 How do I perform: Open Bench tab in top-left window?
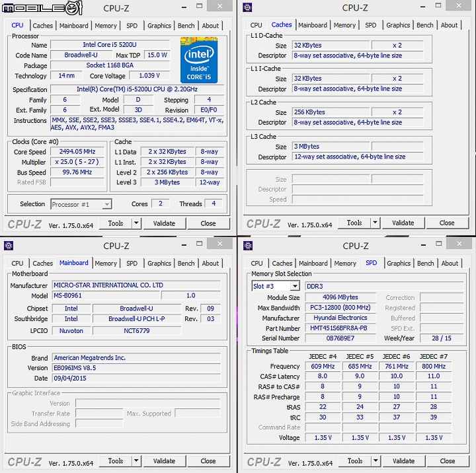coord(186,26)
